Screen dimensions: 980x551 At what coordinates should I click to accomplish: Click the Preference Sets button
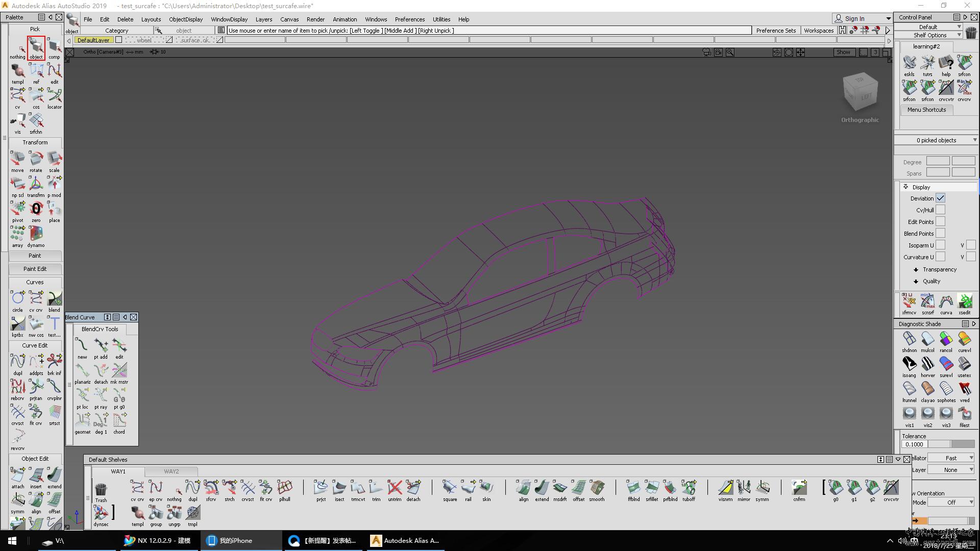click(x=776, y=31)
